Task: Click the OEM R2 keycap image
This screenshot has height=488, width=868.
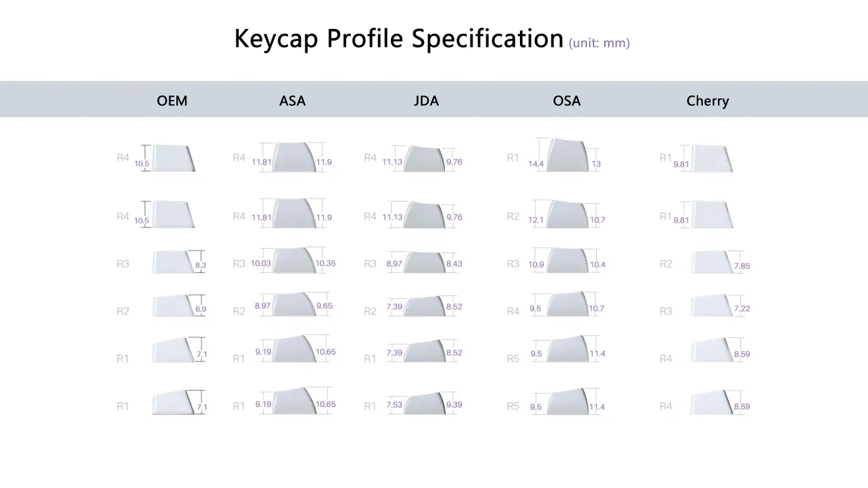Action: 172,306
